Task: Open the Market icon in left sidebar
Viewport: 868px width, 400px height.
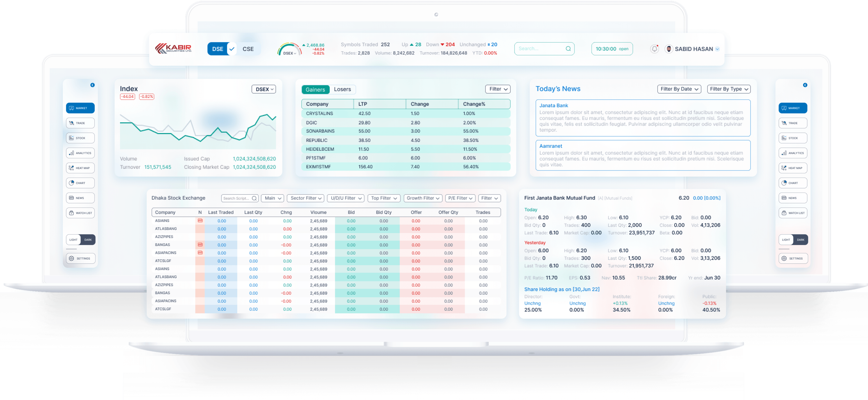Action: [x=71, y=108]
